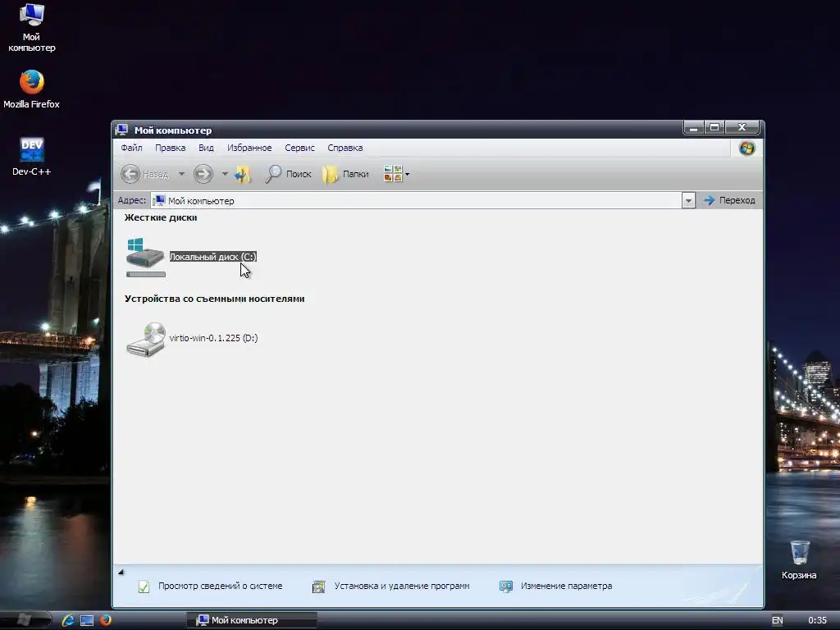Click the views icon in toolbar
Viewport: 840px width, 630px height.
[x=393, y=174]
